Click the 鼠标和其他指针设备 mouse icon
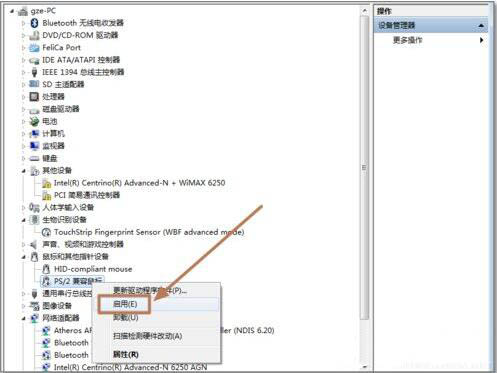This screenshot has width=497, height=373. (x=34, y=257)
